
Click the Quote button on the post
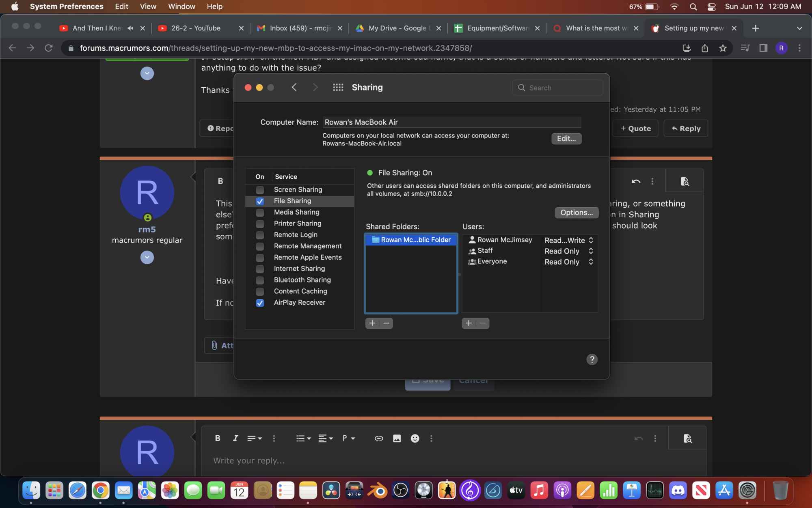[635, 128]
